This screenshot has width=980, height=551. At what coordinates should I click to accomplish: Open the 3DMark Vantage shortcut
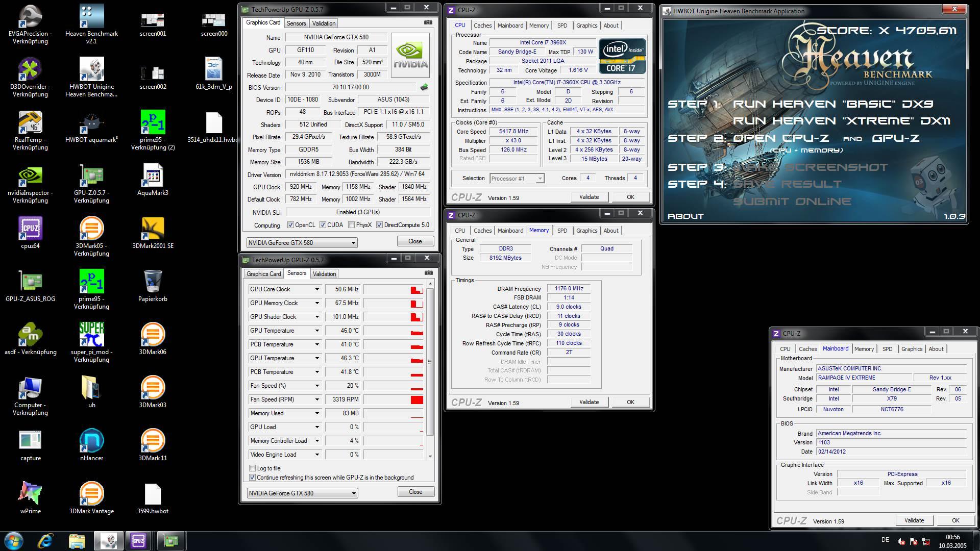pyautogui.click(x=91, y=498)
